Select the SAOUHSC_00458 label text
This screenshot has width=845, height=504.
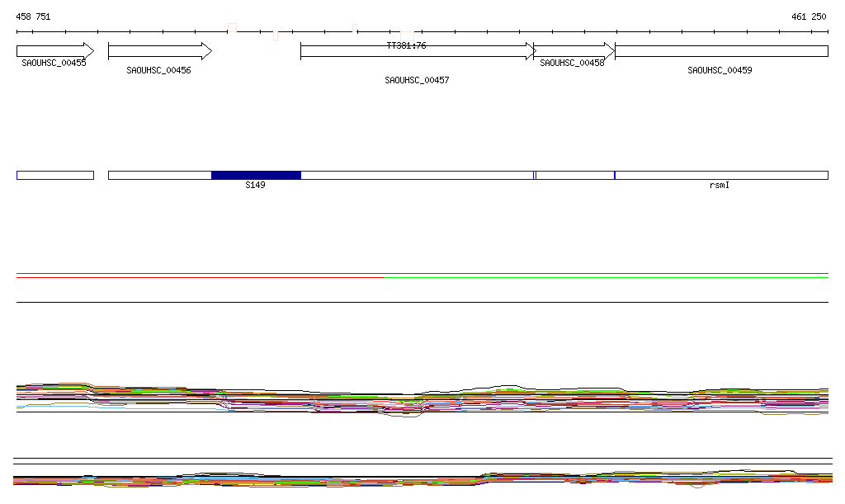pos(572,63)
